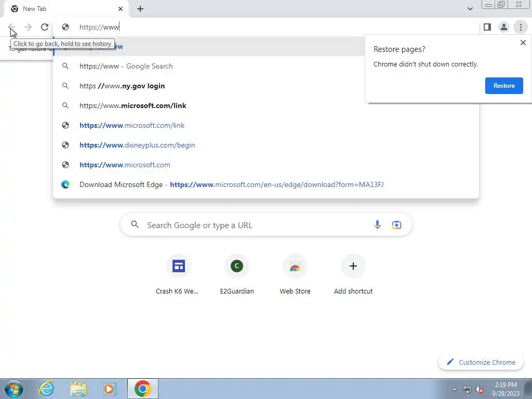Click the back navigation arrow

(11, 27)
